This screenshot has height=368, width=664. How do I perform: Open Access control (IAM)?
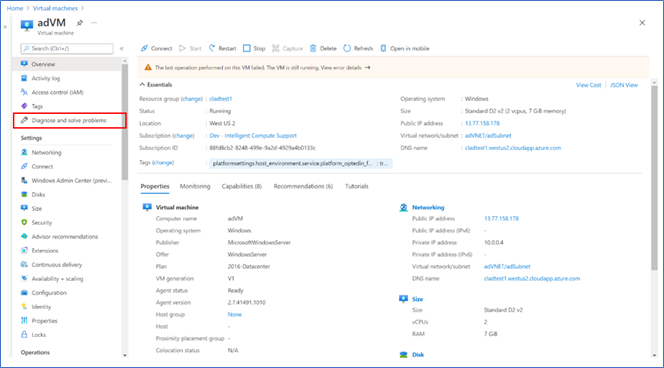(58, 92)
